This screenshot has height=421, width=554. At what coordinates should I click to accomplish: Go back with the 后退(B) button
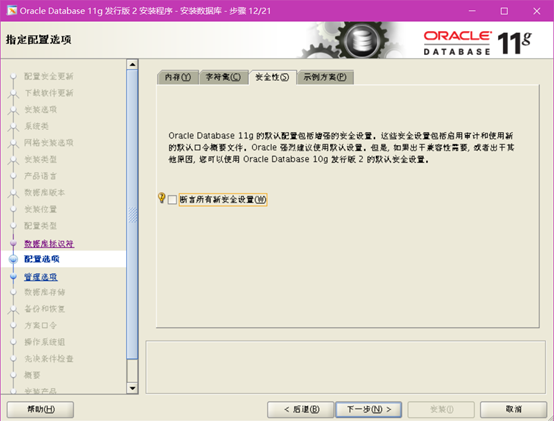pyautogui.click(x=301, y=409)
